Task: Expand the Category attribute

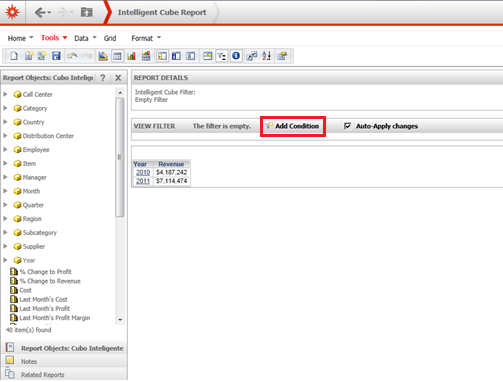Action: click(x=5, y=108)
